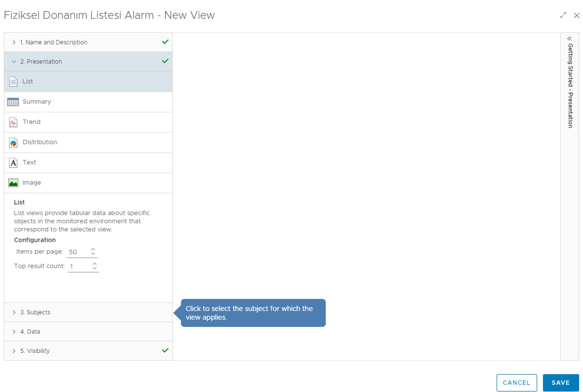Image resolution: width=583 pixels, height=392 pixels.
Task: Open the Visibility step
Action: pos(35,351)
